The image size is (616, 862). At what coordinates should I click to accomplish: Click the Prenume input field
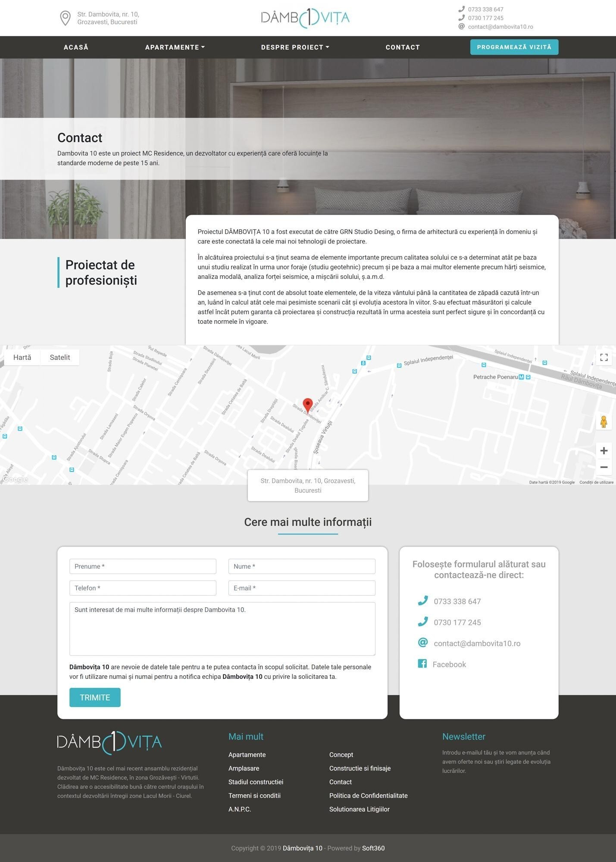click(143, 566)
